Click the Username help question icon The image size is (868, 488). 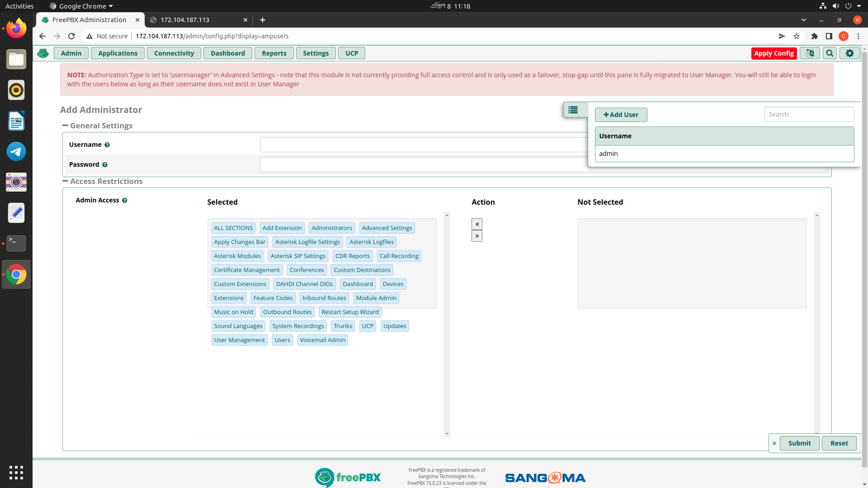[x=107, y=145]
